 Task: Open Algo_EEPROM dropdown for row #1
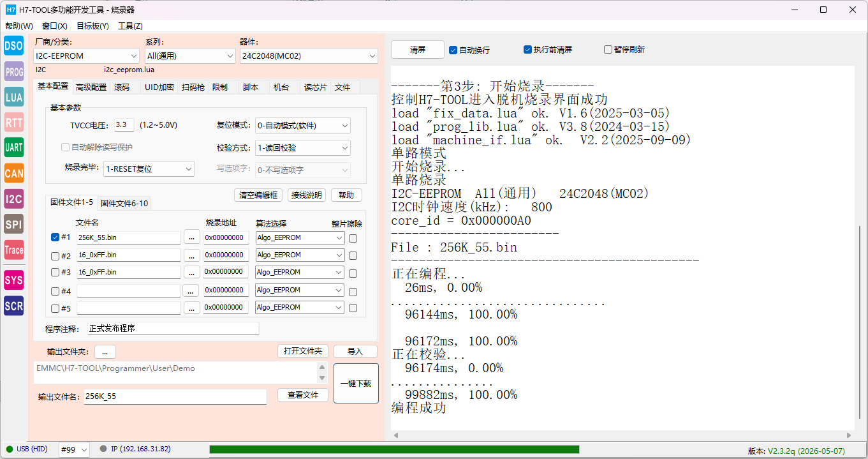pyautogui.click(x=300, y=237)
